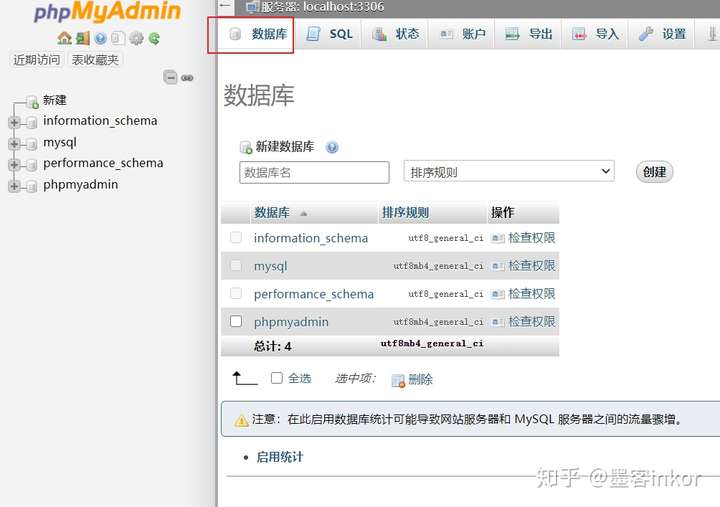Select phpmyadmin in the navigation tree
Image resolution: width=720 pixels, height=507 pixels.
[x=80, y=185]
